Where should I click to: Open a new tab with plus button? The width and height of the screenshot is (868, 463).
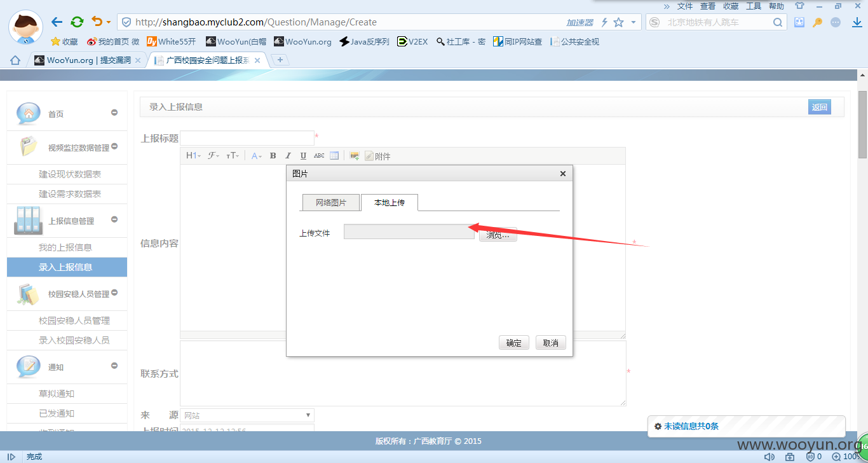pyautogui.click(x=280, y=60)
